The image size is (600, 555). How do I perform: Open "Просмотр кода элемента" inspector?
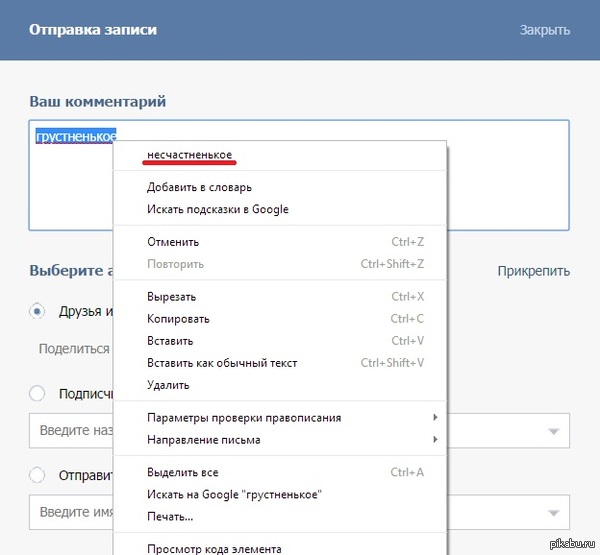point(214,549)
